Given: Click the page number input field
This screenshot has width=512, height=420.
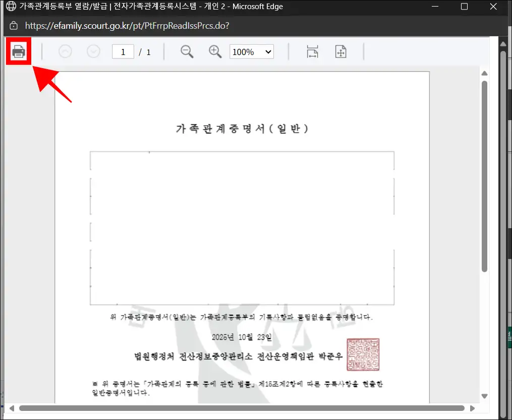Looking at the screenshot, I should point(123,51).
